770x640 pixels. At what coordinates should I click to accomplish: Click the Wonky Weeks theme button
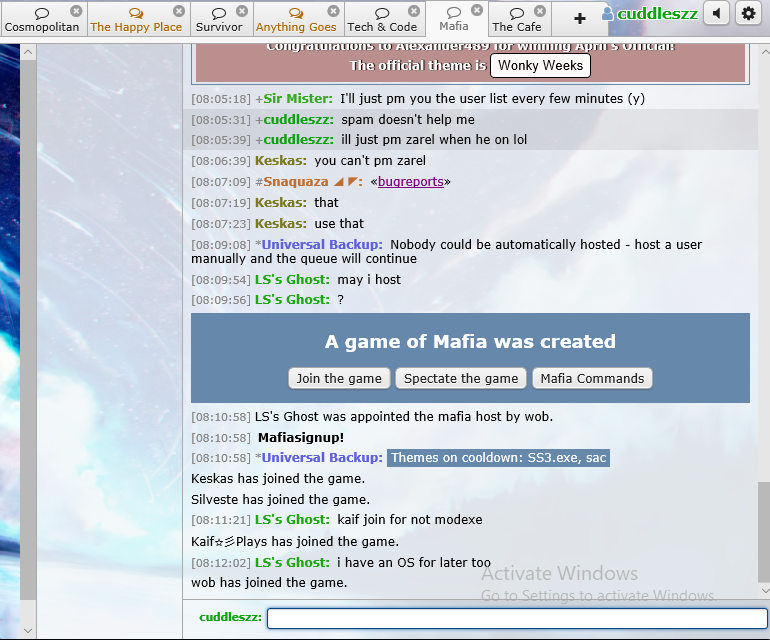pyautogui.click(x=540, y=65)
